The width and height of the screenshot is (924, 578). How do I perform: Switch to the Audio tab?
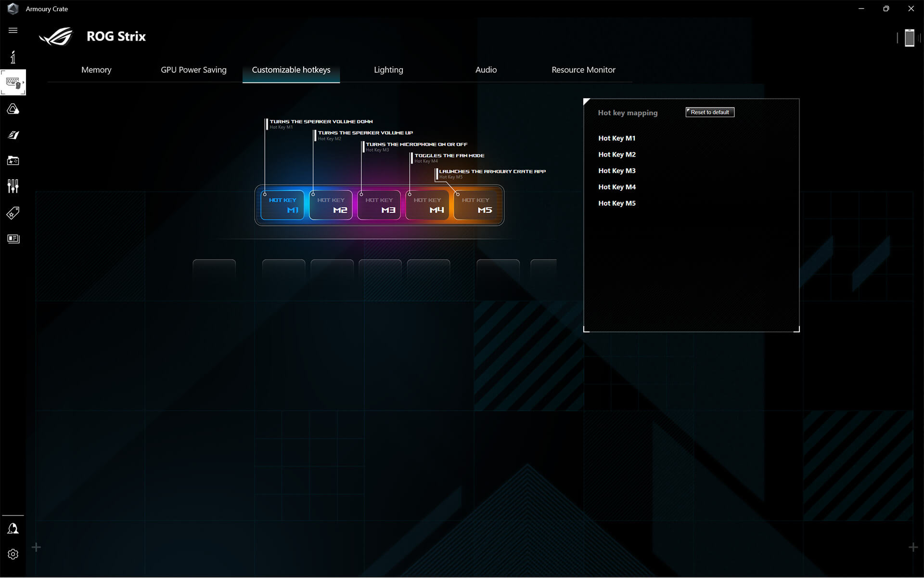tap(486, 69)
